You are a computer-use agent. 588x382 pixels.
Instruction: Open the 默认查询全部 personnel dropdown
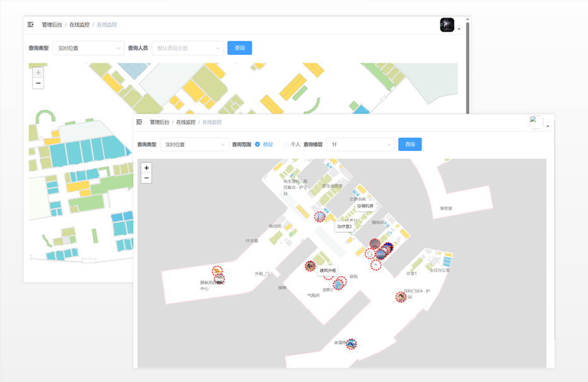(188, 48)
